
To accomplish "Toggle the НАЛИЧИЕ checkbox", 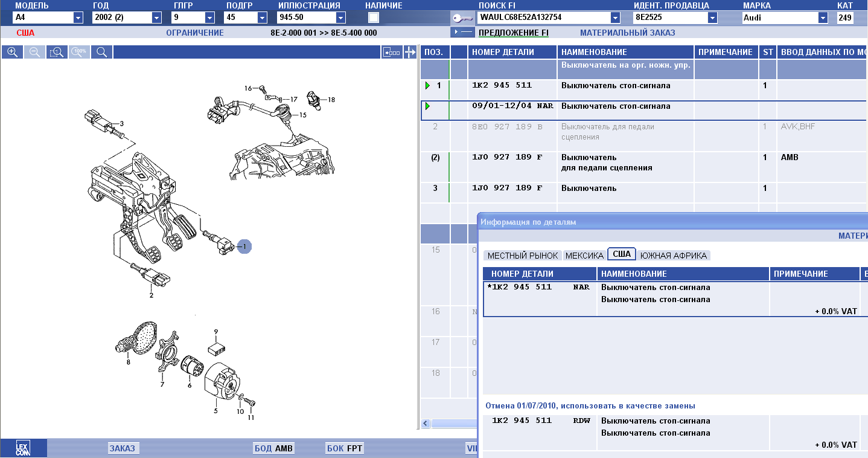I will tap(374, 18).
